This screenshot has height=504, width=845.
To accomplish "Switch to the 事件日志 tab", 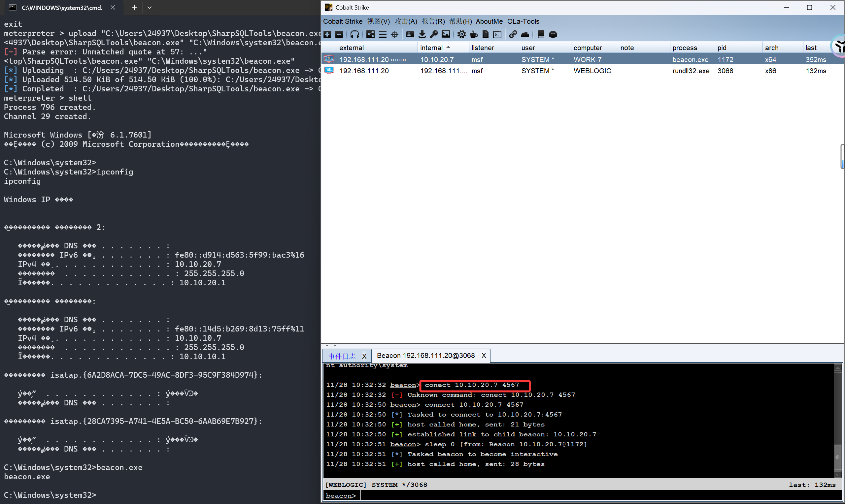I will point(342,356).
